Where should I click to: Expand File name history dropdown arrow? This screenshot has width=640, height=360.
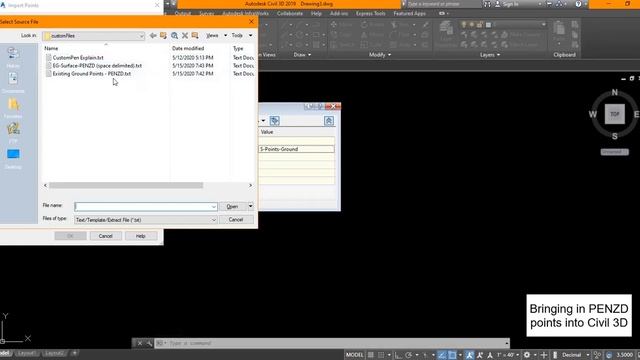pos(213,207)
